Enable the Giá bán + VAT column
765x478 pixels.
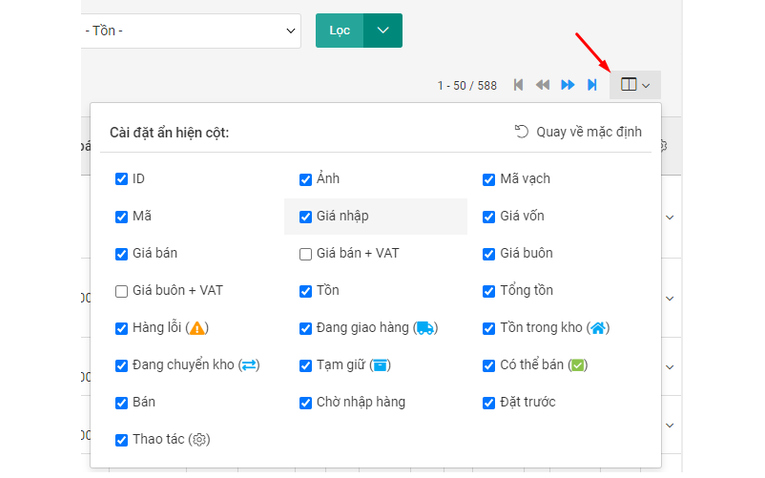pyautogui.click(x=305, y=254)
